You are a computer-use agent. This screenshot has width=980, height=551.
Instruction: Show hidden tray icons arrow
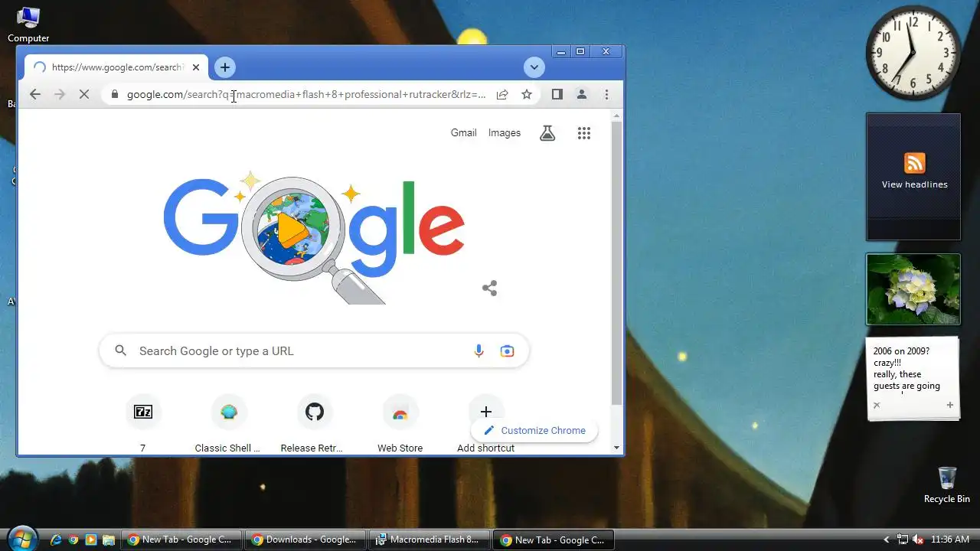pyautogui.click(x=887, y=540)
